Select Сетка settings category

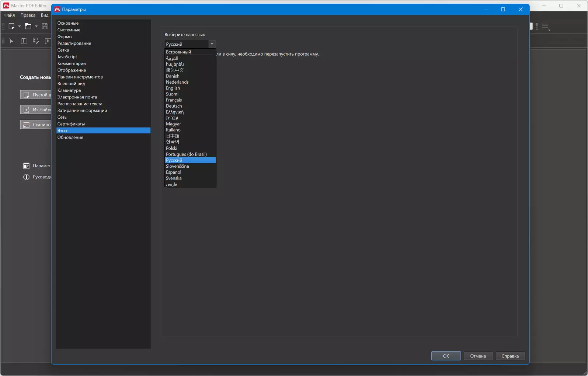103,50
